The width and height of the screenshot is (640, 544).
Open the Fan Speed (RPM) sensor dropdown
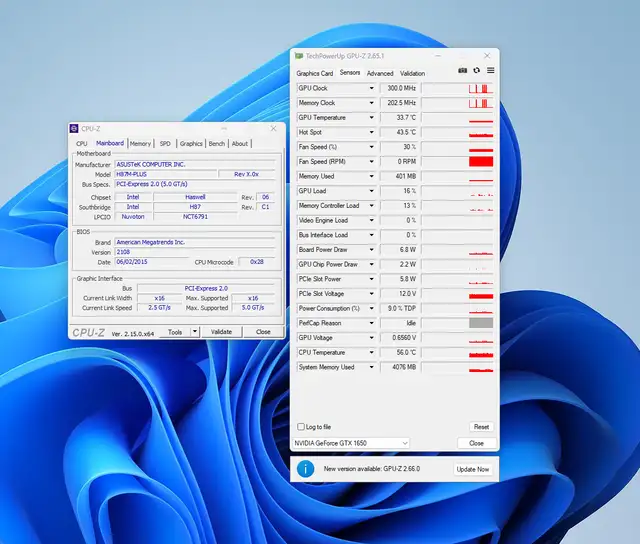pos(371,162)
